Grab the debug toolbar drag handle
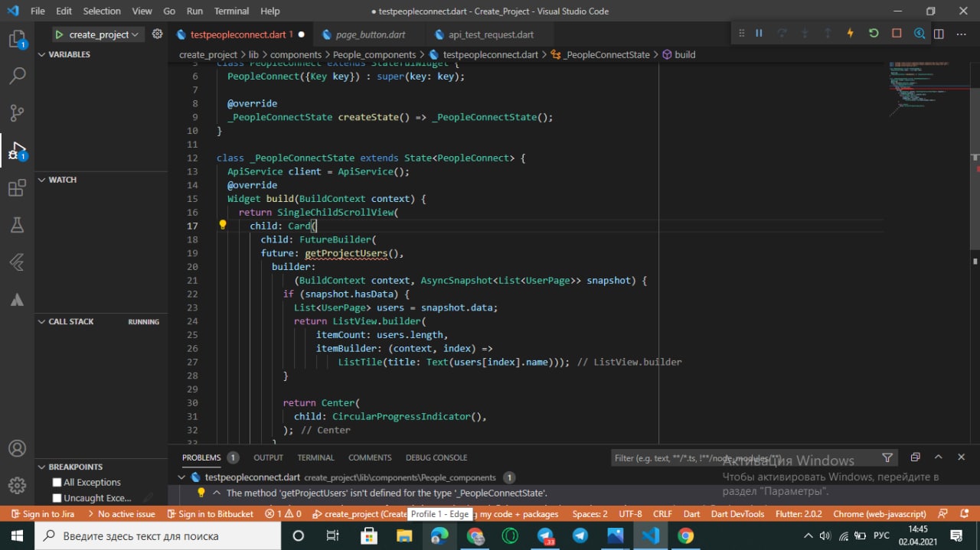The height and width of the screenshot is (550, 980). (740, 34)
